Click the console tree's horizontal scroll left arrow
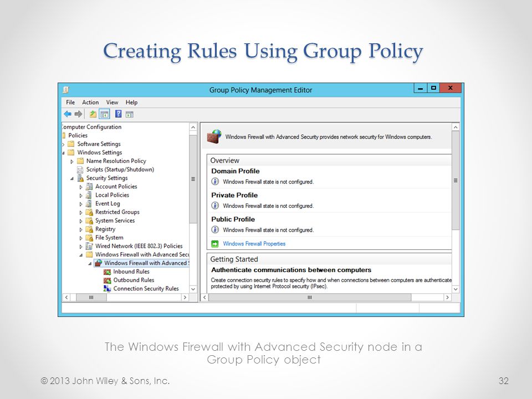Screen dimensions: 532x399 (x=66, y=297)
